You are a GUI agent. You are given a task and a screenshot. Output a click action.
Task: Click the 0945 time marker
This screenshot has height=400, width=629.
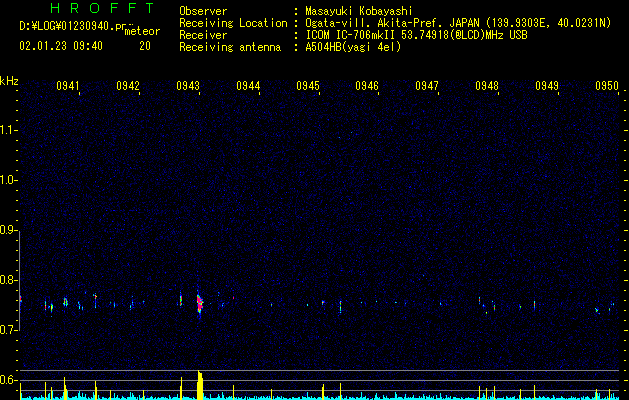click(308, 86)
